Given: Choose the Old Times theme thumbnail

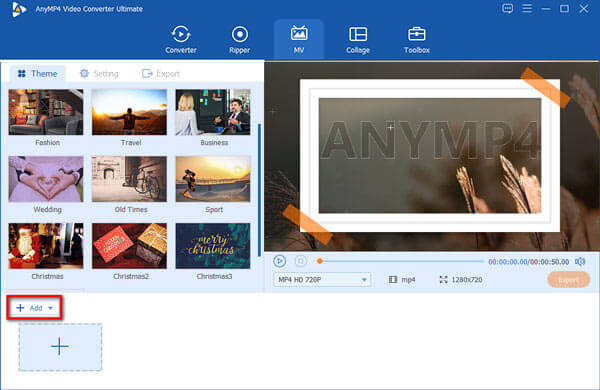Looking at the screenshot, I should 129,179.
